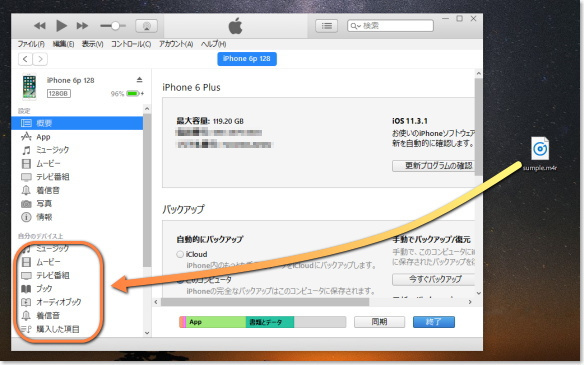
Task: Select the iCloud backup radio button
Action: pos(180,254)
